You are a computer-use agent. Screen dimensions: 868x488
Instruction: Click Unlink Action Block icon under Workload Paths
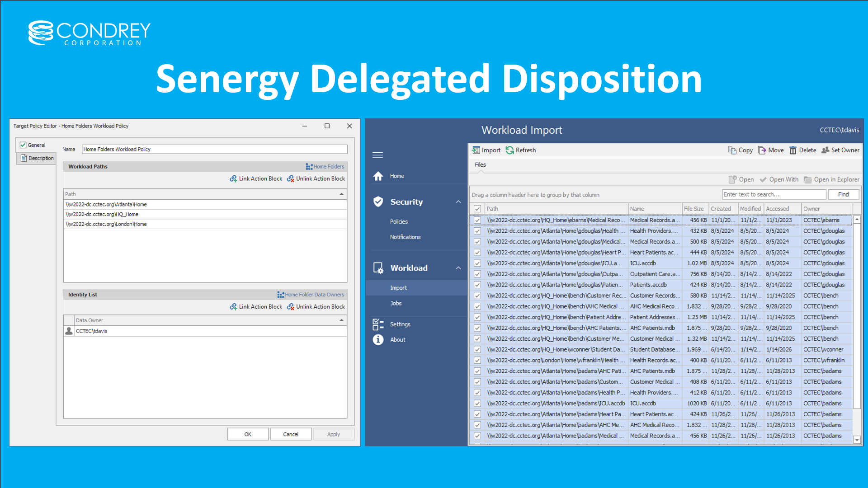291,178
